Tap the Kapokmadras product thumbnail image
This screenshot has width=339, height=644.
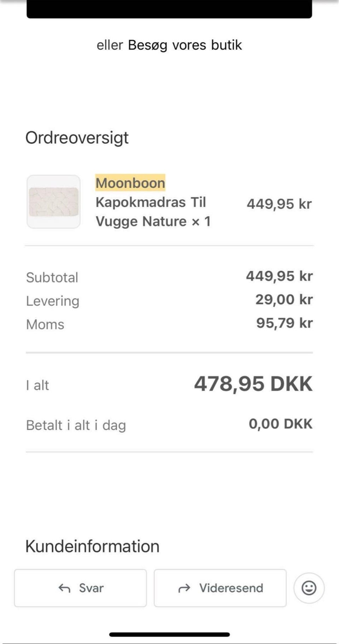point(54,202)
